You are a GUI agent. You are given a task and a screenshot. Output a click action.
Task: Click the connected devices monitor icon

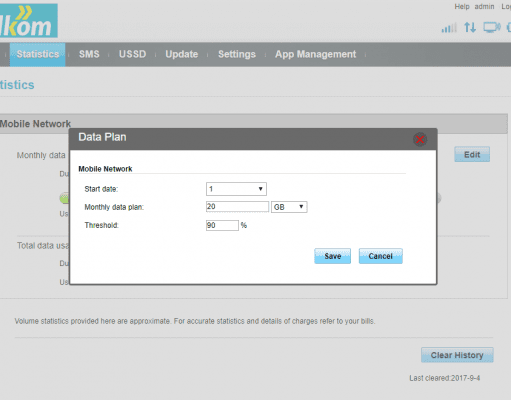pos(492,27)
